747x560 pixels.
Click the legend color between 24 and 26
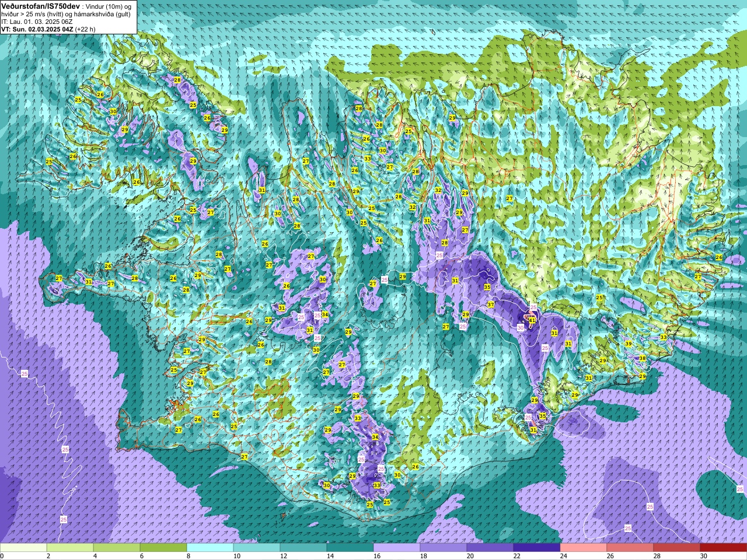tap(584, 548)
